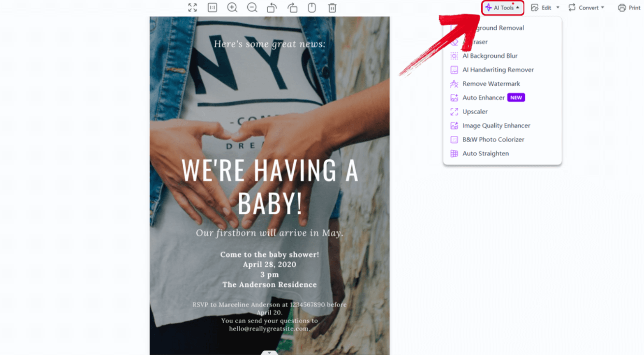
Task: Delete the image with the trash icon
Action: click(x=331, y=7)
